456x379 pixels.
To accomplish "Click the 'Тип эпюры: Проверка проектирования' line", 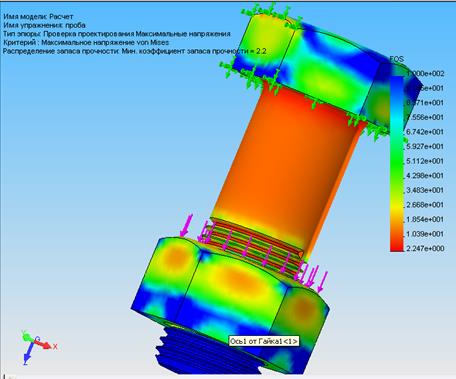I will (x=117, y=34).
